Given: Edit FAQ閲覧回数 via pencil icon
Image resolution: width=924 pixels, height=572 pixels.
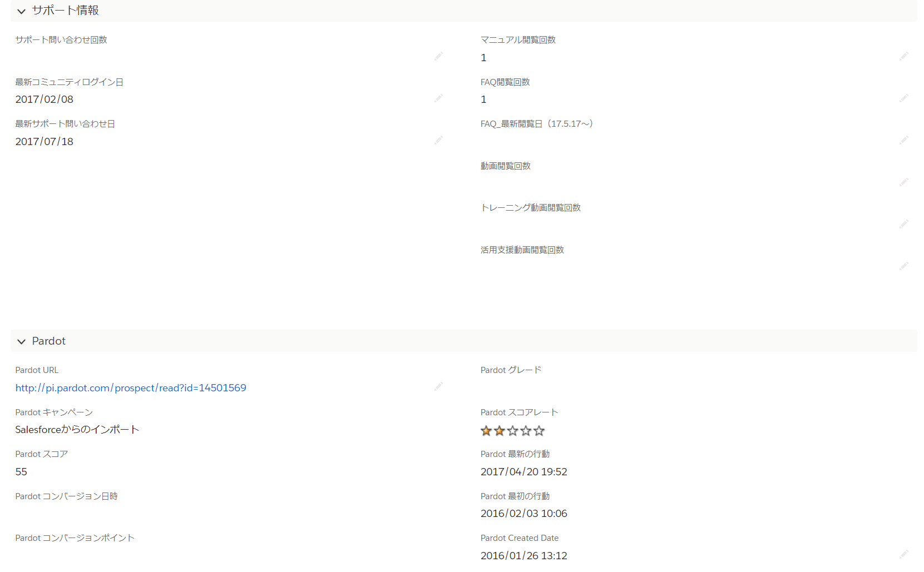Looking at the screenshot, I should tap(903, 98).
